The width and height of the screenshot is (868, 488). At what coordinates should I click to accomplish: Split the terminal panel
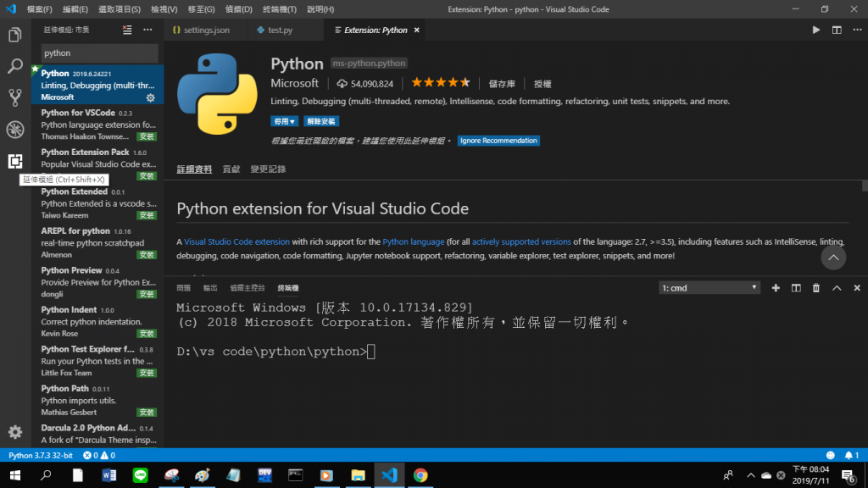[x=796, y=288]
